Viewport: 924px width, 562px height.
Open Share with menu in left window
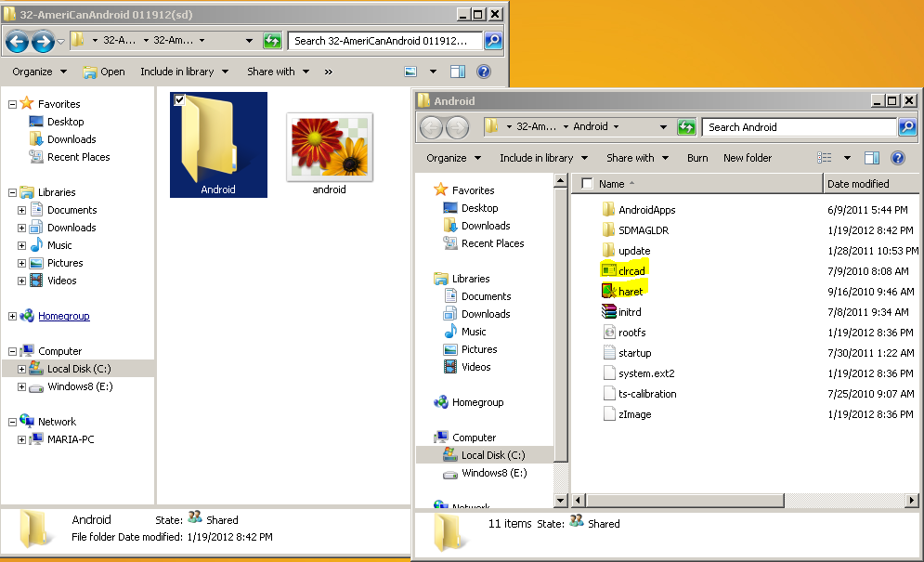tap(278, 72)
